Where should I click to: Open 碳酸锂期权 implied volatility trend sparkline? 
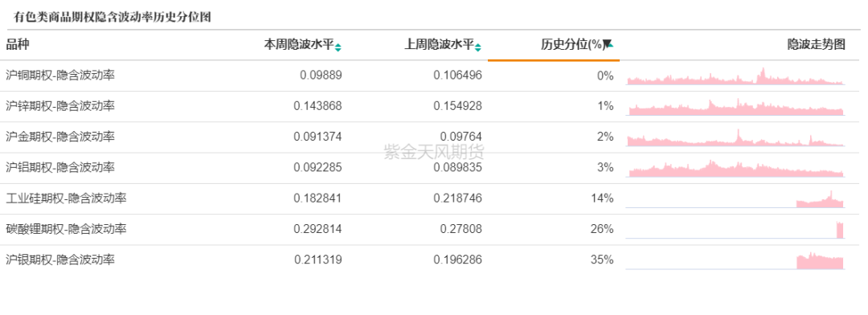(735, 230)
